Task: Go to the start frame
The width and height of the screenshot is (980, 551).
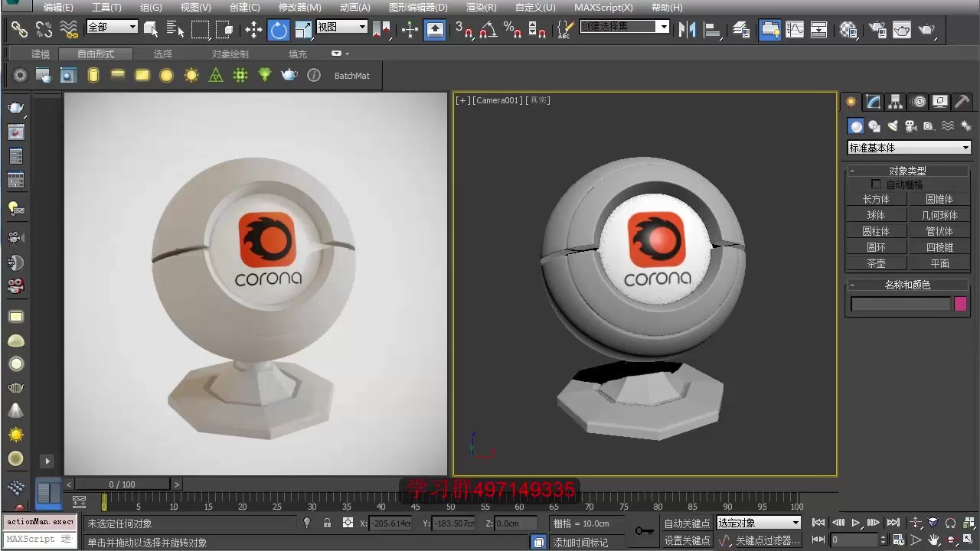Action: 818,523
